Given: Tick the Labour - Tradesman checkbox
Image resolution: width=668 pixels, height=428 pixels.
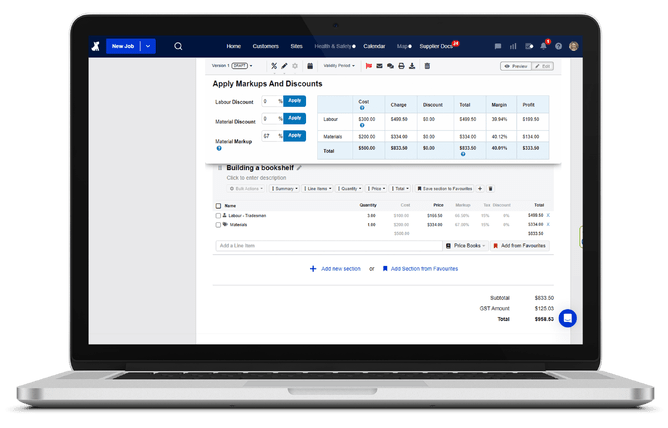Looking at the screenshot, I should (219, 215).
